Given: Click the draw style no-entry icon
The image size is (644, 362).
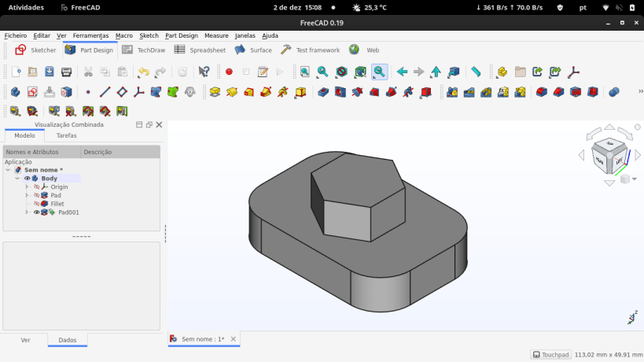Looking at the screenshot, I should tap(342, 72).
